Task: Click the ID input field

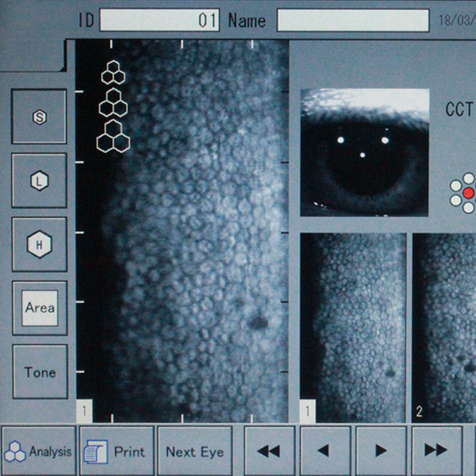Action: [160, 20]
